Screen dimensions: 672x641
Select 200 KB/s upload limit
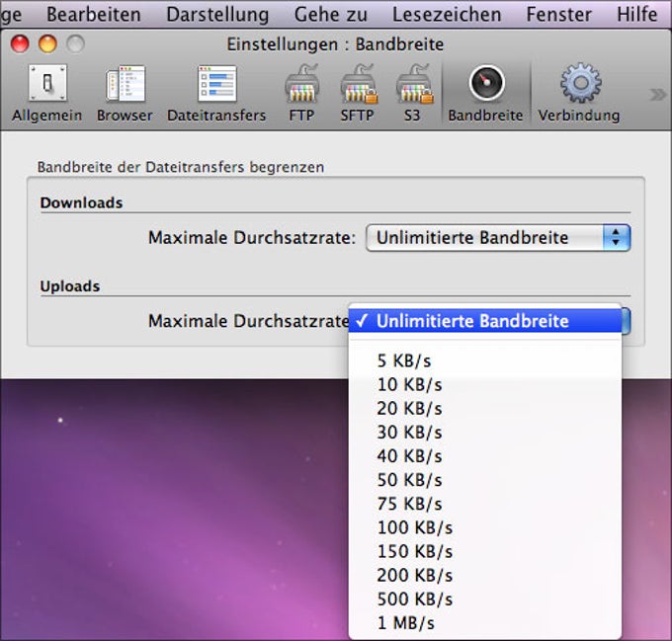click(x=485, y=575)
